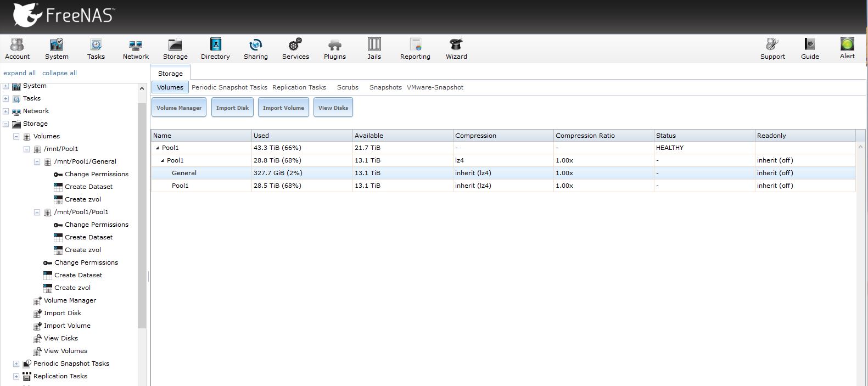Sort by the Name column header

(x=201, y=136)
